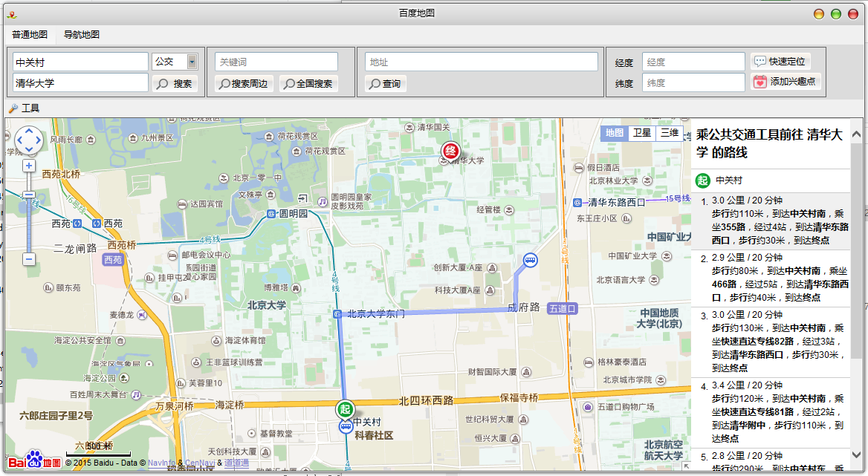Screen dimensions: 868x476
Task: Select route 2 via 466路
Action: click(770, 278)
